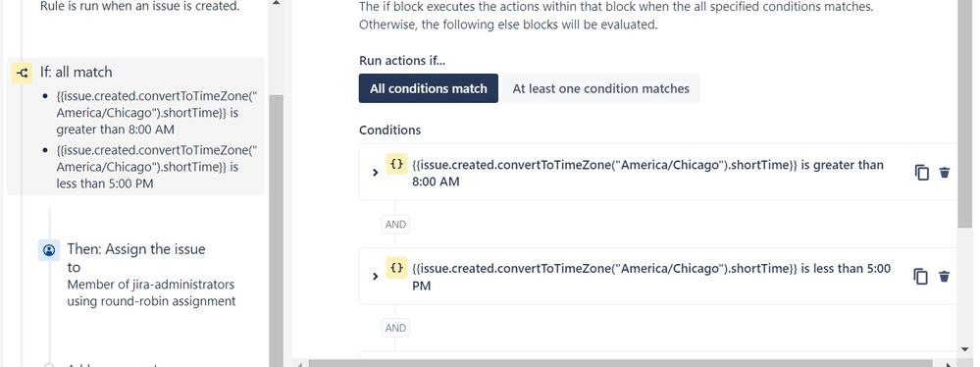Expand the less than 5:00 PM condition
The width and height of the screenshot is (980, 367).
coord(375,277)
